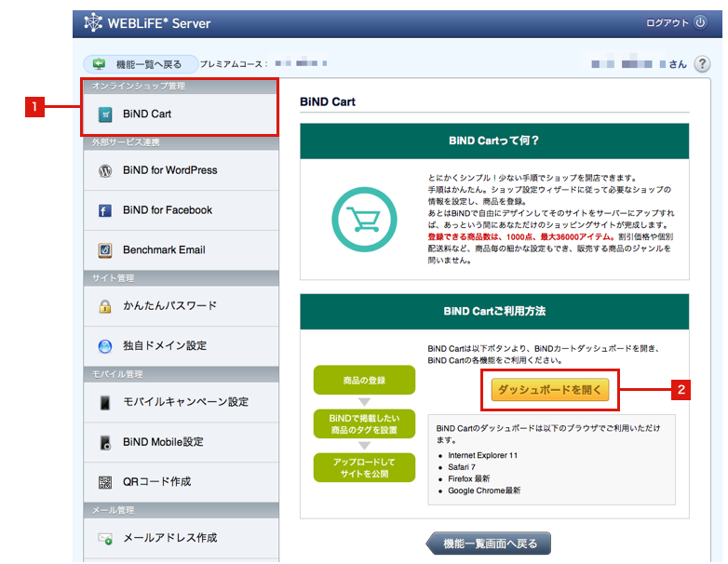Click the Facebook logo icon
Screen dimensions: 728x564
(x=105, y=210)
